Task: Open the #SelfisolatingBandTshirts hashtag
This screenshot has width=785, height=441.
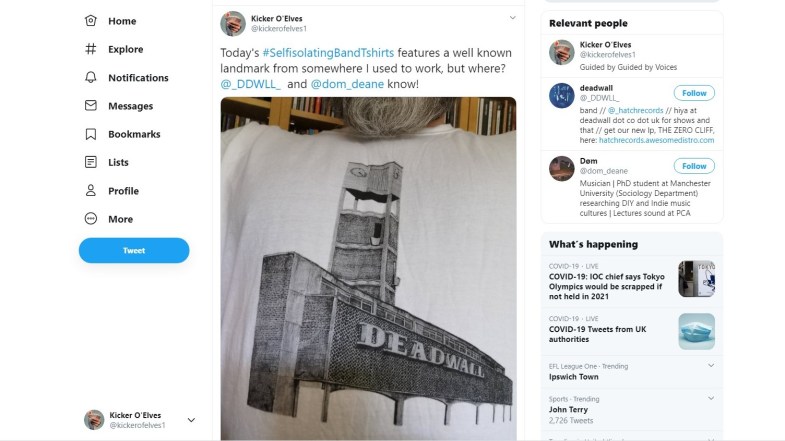Action: click(324, 50)
